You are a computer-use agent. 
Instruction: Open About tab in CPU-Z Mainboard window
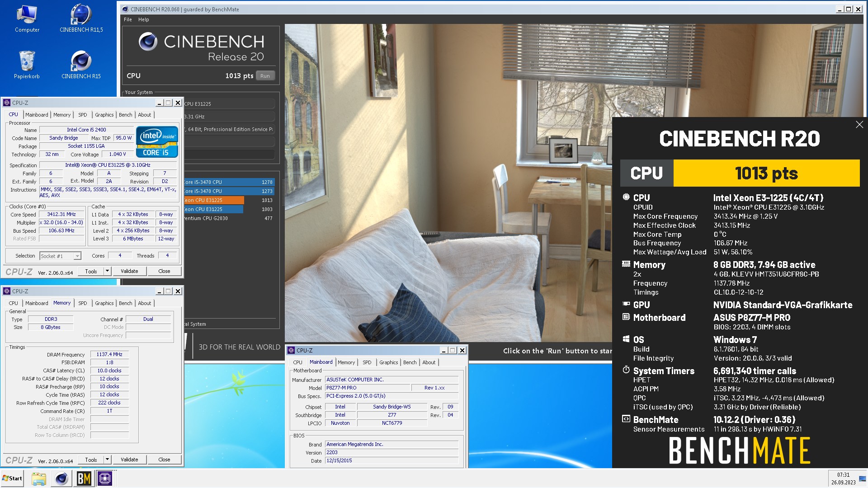(x=429, y=362)
